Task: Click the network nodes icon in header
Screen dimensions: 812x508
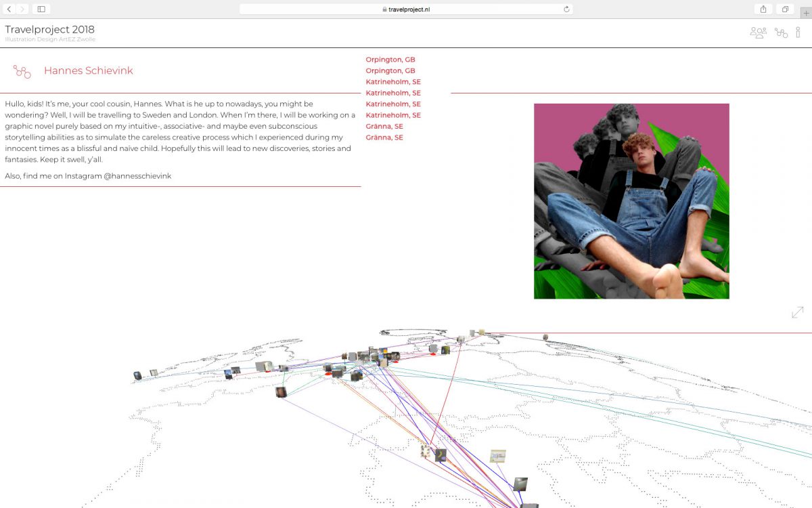Action: point(781,33)
